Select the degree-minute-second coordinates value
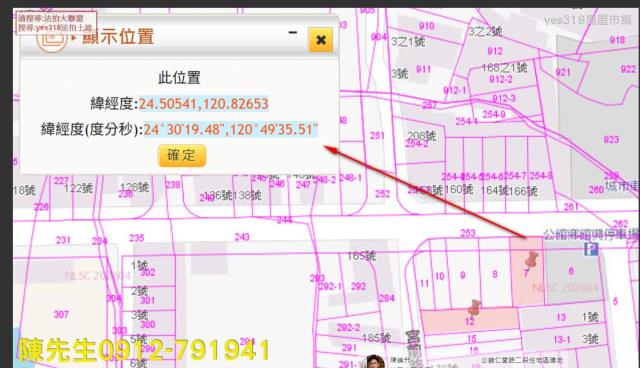 pyautogui.click(x=230, y=129)
